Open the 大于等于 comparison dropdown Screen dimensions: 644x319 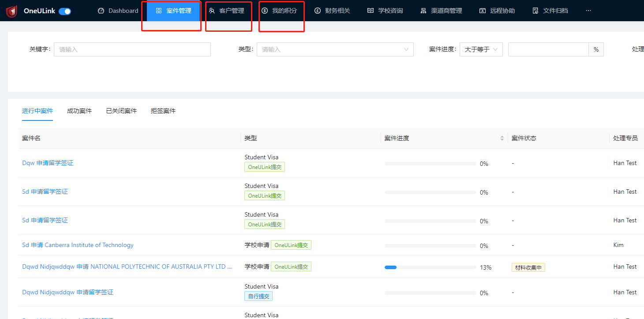481,49
